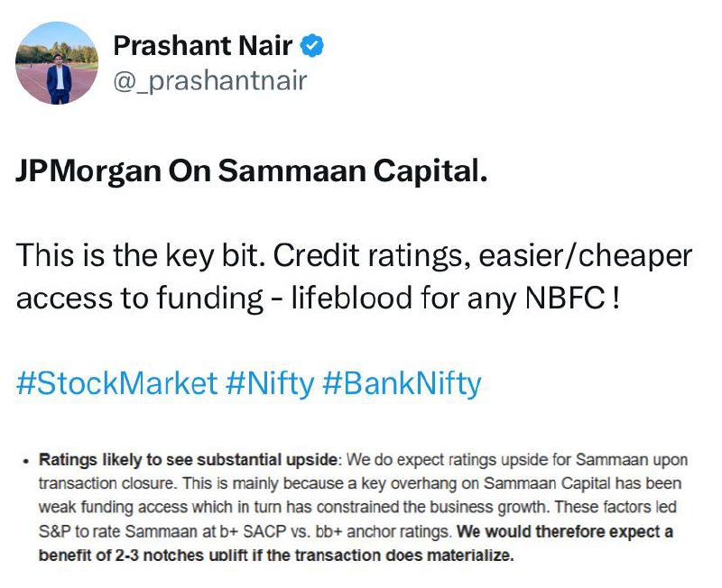Follow the #Nifty hashtag link

click(x=269, y=383)
